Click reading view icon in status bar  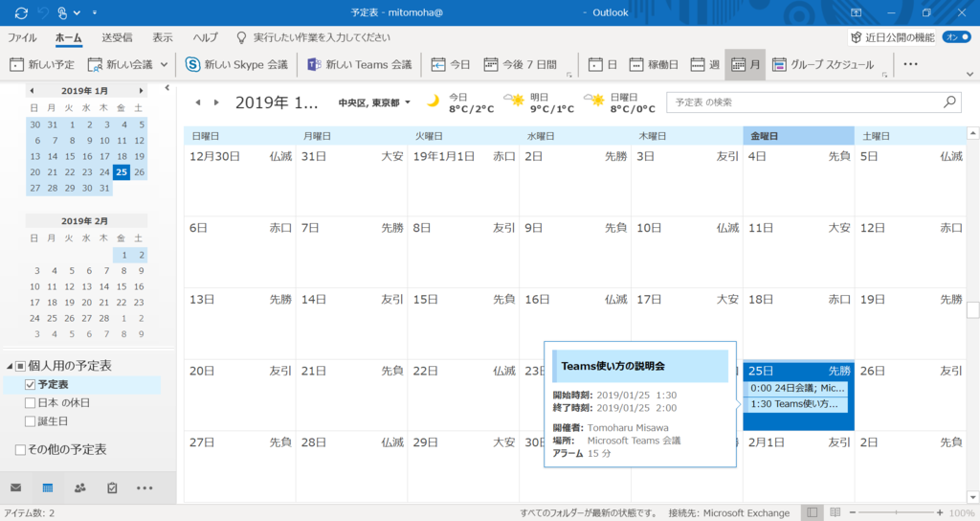(835, 513)
